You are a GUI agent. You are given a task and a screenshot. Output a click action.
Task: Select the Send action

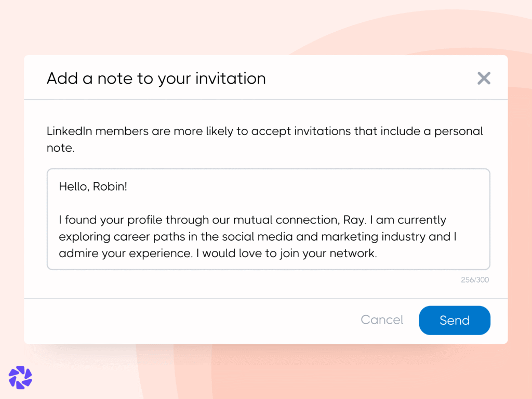[x=454, y=320]
